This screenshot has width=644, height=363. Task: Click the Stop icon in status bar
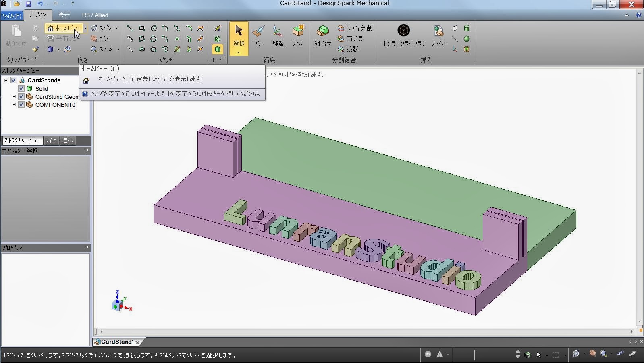pyautogui.click(x=428, y=354)
